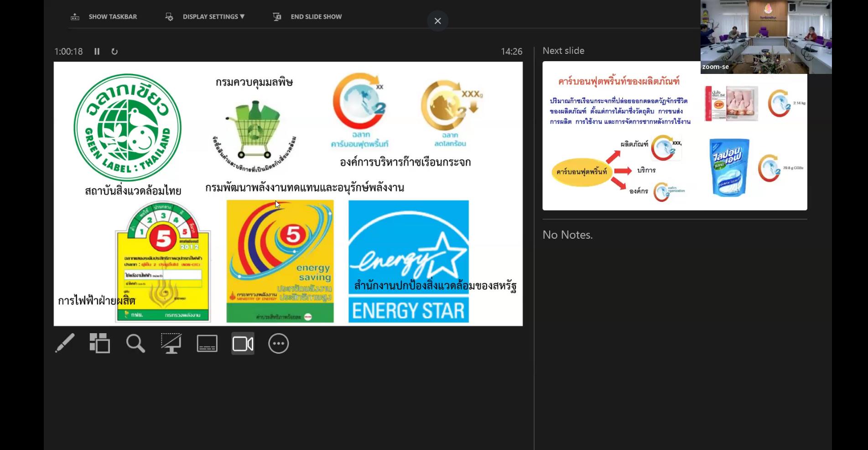868x450 pixels.
Task: Restart the presentation timer
Action: [114, 52]
